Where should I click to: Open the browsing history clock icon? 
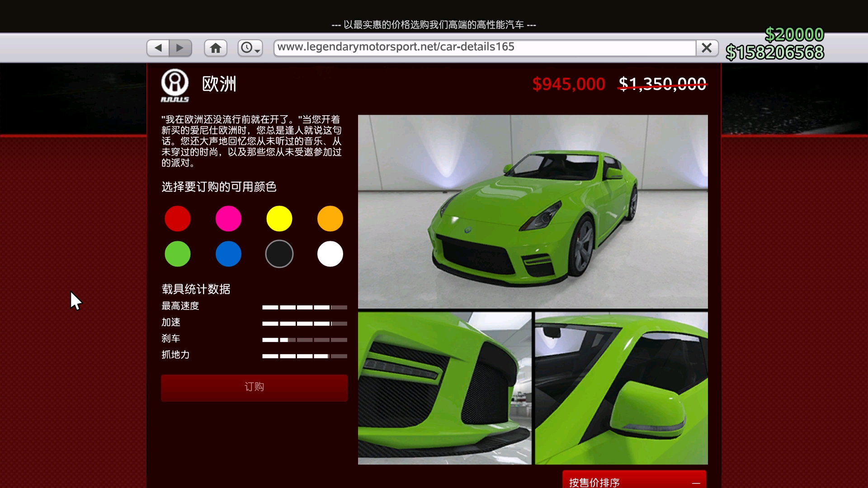247,47
